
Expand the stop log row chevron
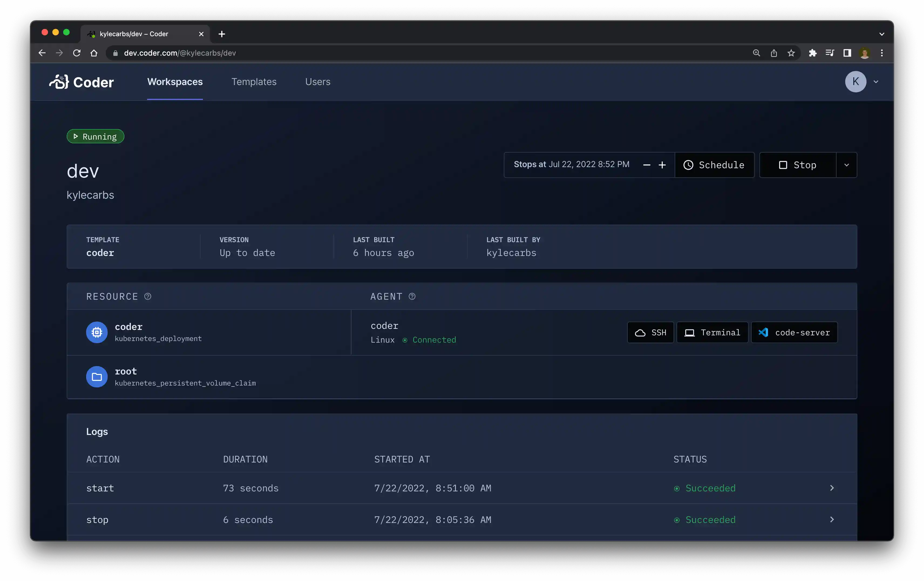click(832, 519)
